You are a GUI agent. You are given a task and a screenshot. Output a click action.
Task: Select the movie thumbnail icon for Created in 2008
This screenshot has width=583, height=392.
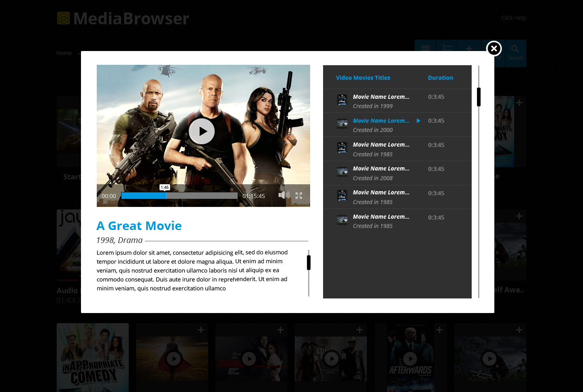tap(342, 172)
